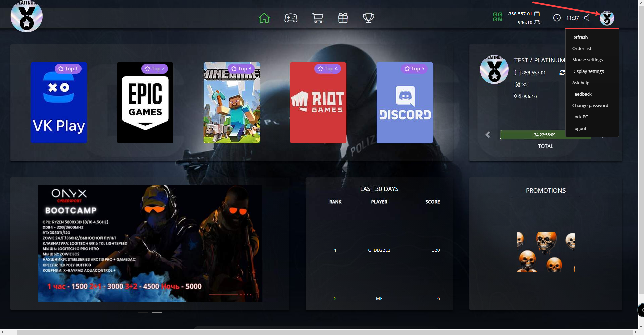Select Refresh from the user menu

click(x=580, y=37)
